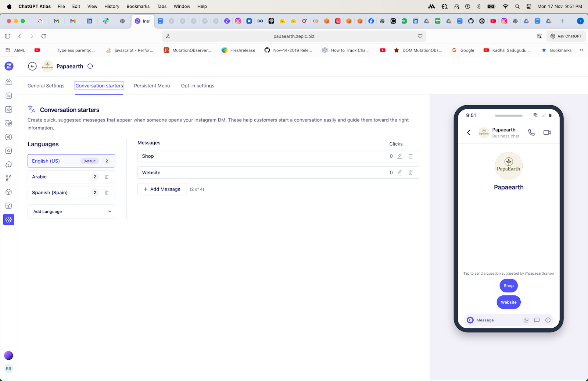Select the Spanish (Spain) language row
This screenshot has height=381, width=588.
[71, 193]
